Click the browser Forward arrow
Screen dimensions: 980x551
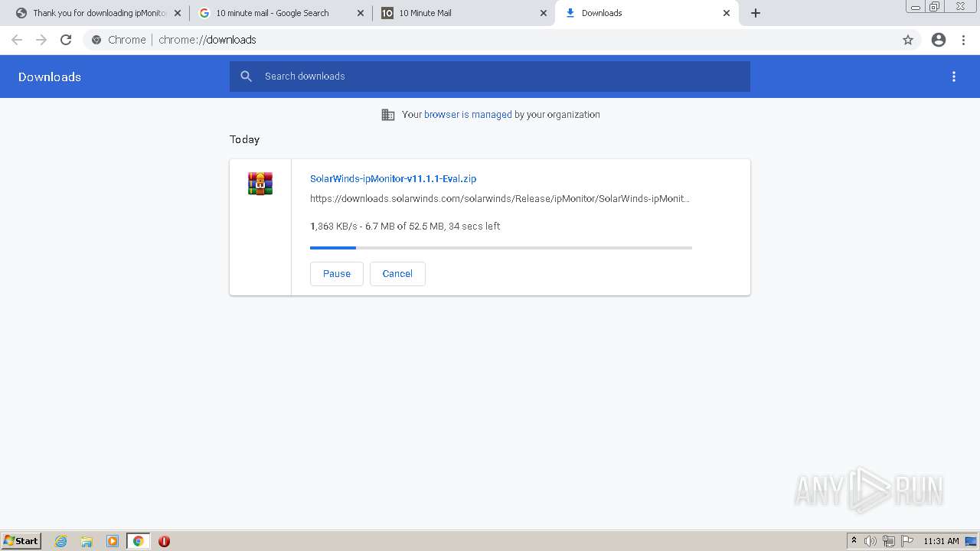(x=41, y=40)
